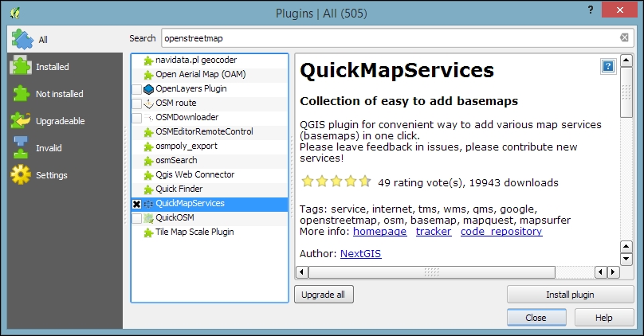Viewport: 644px width, 336px height.
Task: Select the Tile Map Scale Plugin text
Action: 194,232
